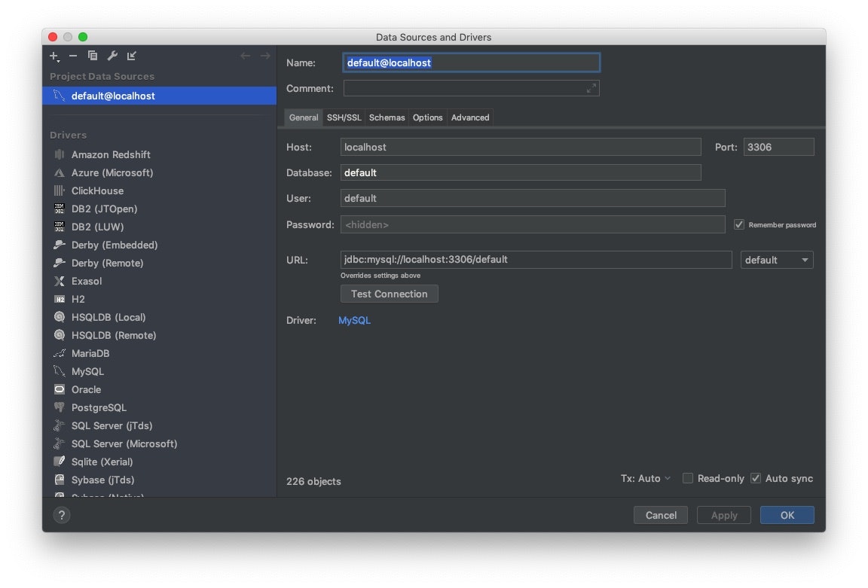Select the HSQLDB (Remote) driver icon
This screenshot has height=588, width=868.
point(60,335)
